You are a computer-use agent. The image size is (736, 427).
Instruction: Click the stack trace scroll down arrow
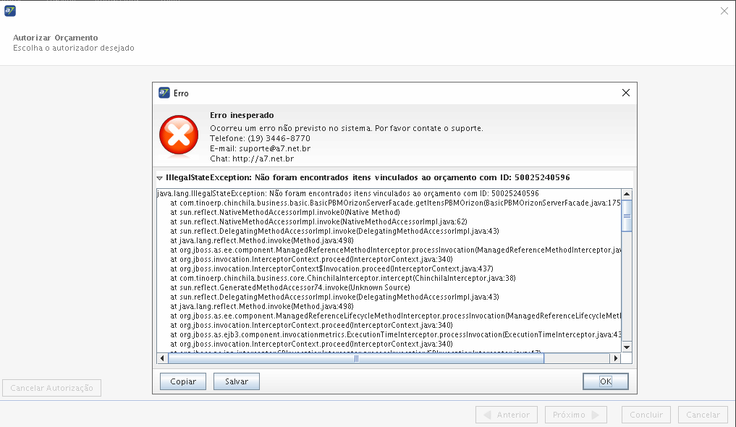[x=627, y=347]
